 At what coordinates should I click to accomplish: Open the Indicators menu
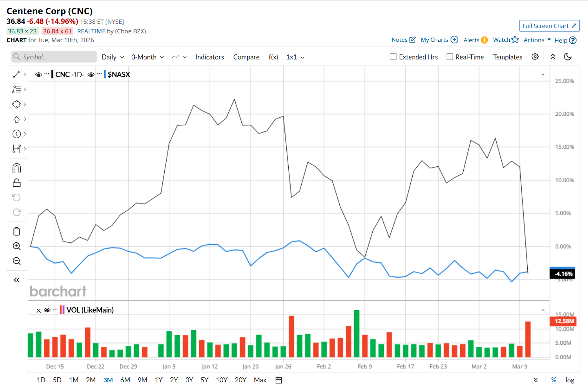[210, 57]
